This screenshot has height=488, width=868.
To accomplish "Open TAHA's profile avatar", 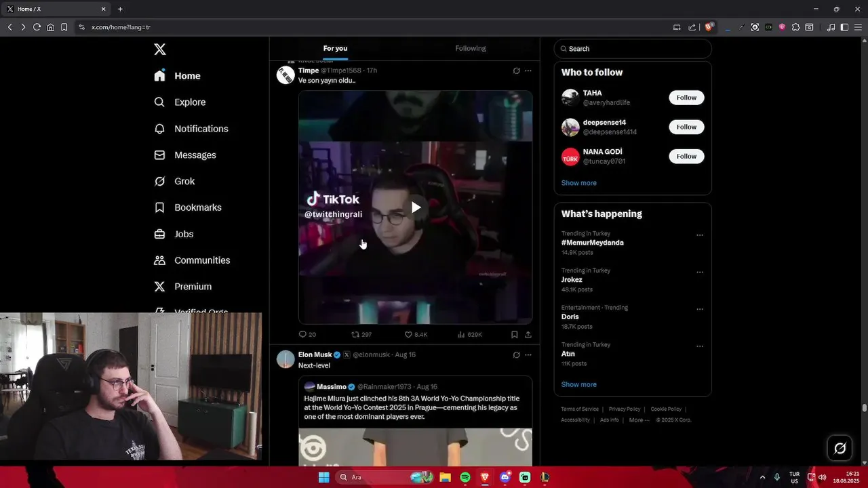I will pos(570,98).
